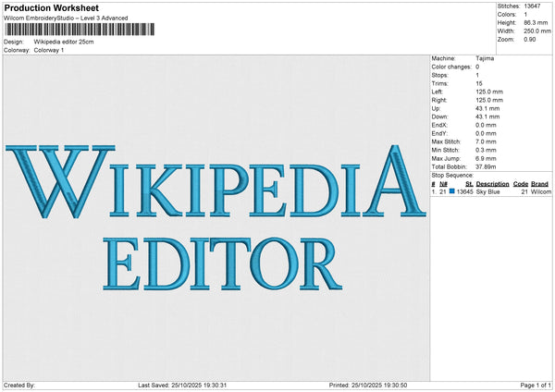Select 'Wilcom EmbroideryStudio – Level 3 Advanced' text
Viewport: 555px width, 392px height.
pyautogui.click(x=66, y=18)
